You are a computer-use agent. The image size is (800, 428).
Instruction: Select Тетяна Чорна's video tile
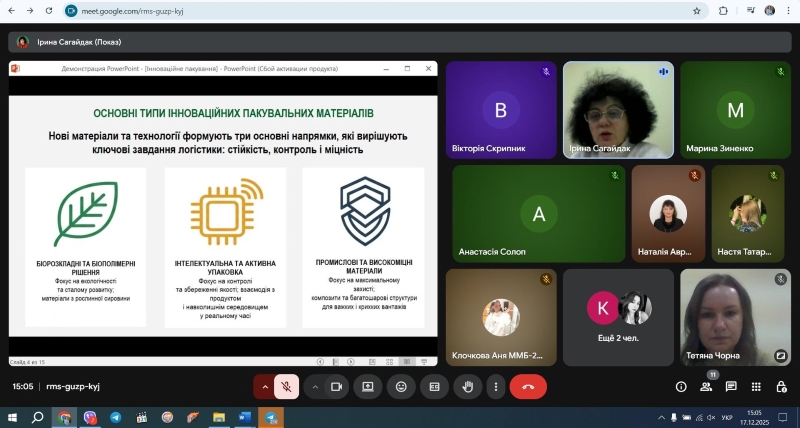(x=735, y=317)
